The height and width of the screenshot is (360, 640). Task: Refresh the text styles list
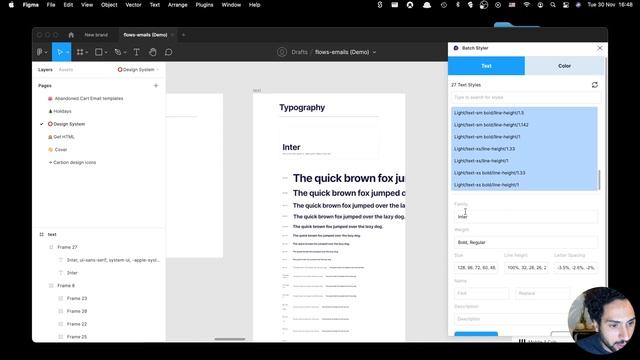point(595,84)
